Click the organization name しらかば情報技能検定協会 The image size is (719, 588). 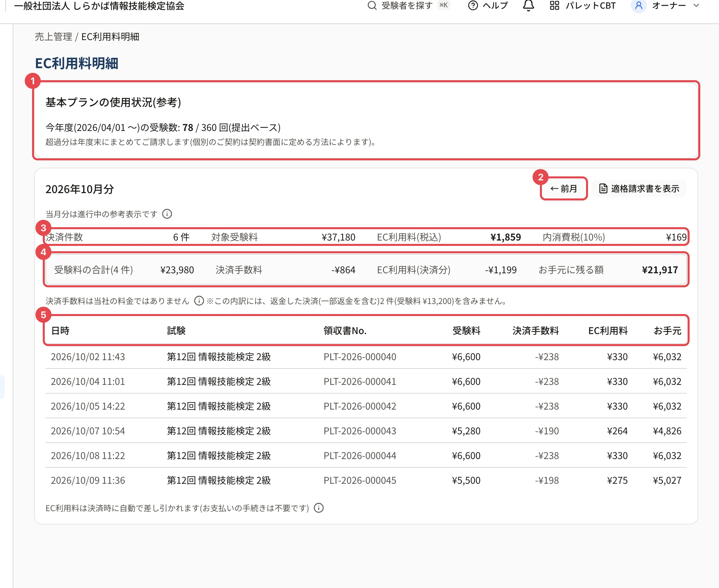coord(99,5)
